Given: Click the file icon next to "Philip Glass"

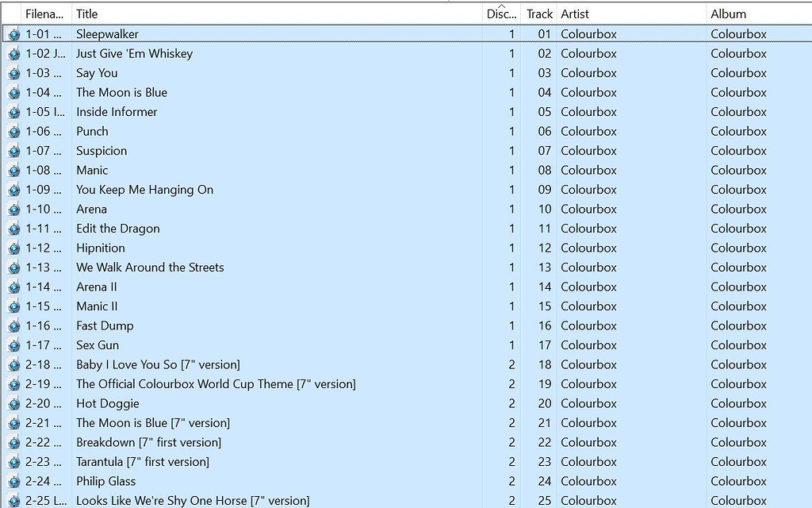Looking at the screenshot, I should (14, 481).
